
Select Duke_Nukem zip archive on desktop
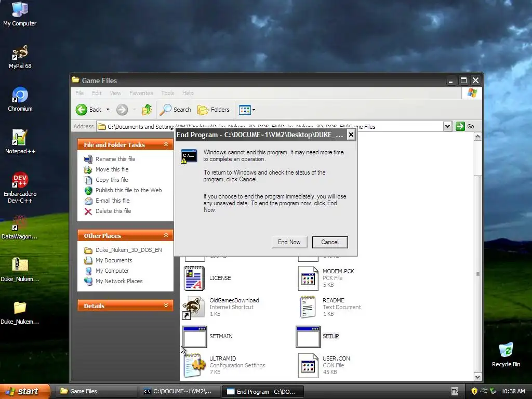tap(20, 270)
